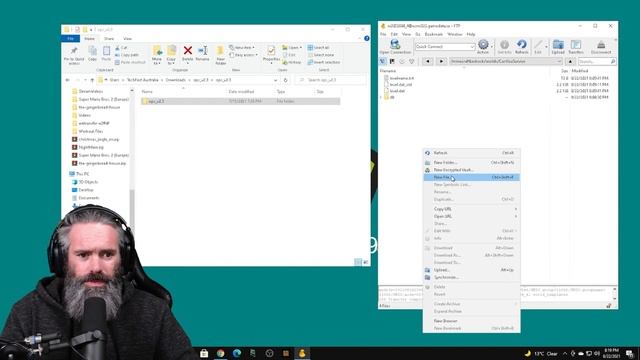Choose New Folder in the context menu
The height and width of the screenshot is (360, 640).
(471, 162)
